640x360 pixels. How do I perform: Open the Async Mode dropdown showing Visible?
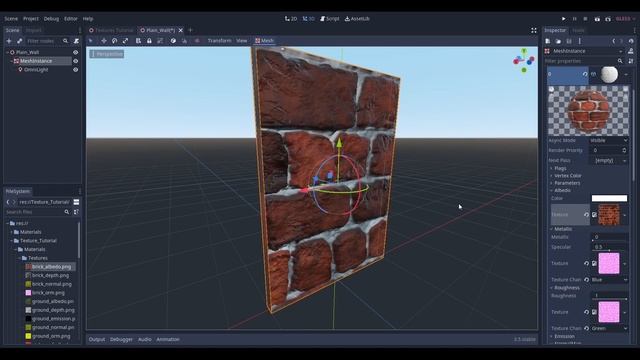608,140
